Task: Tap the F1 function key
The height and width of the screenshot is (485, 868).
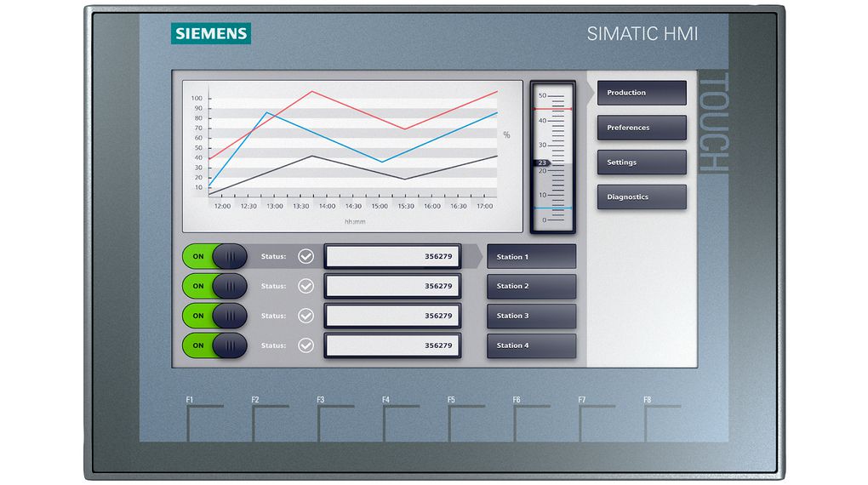Action: tap(205, 419)
